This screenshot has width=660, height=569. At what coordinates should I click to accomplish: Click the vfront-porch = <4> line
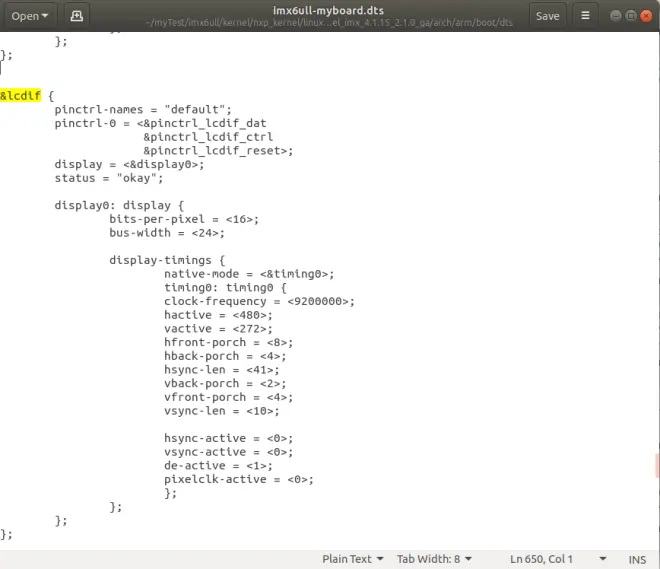229,397
